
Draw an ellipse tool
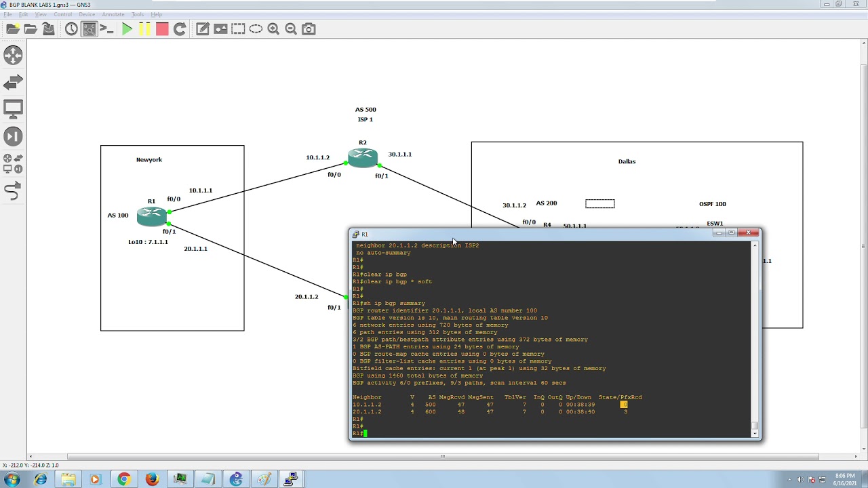click(256, 28)
